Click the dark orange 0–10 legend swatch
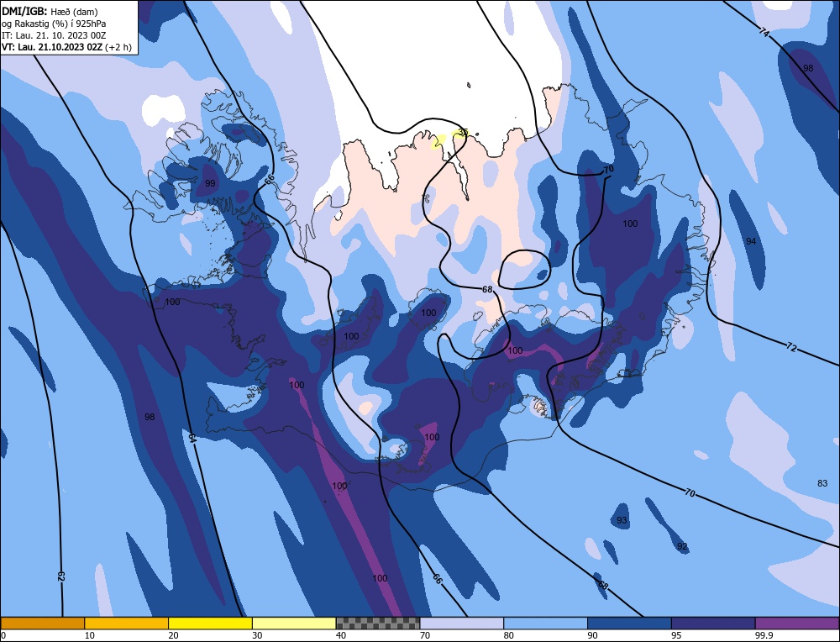The height and width of the screenshot is (642, 840). click(x=42, y=623)
